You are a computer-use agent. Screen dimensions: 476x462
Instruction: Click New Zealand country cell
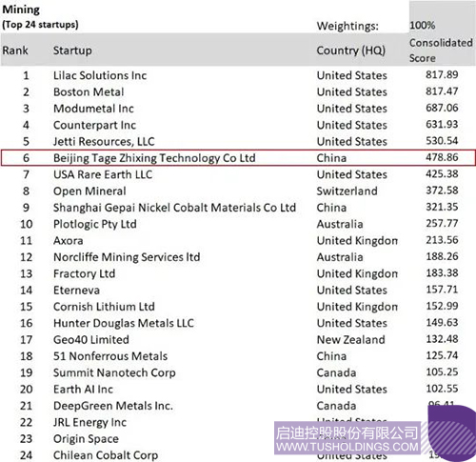(350, 339)
